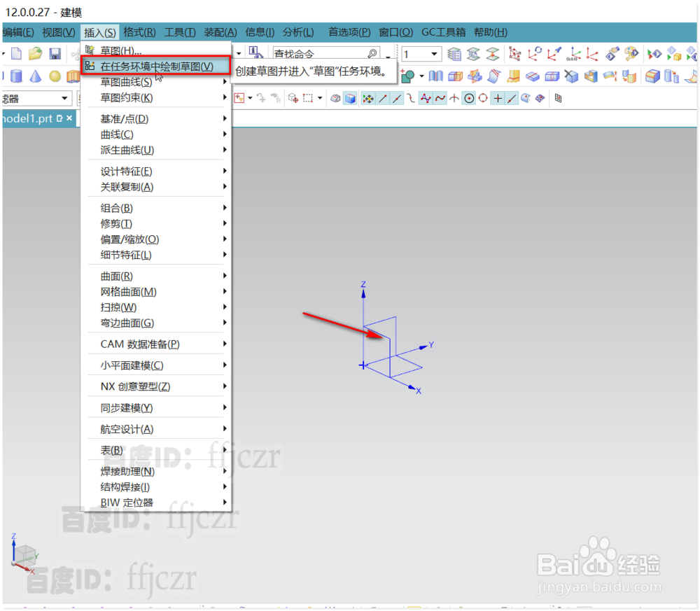Save the model with the Save icon
Image resolution: width=700 pixels, height=611 pixels.
(x=55, y=52)
